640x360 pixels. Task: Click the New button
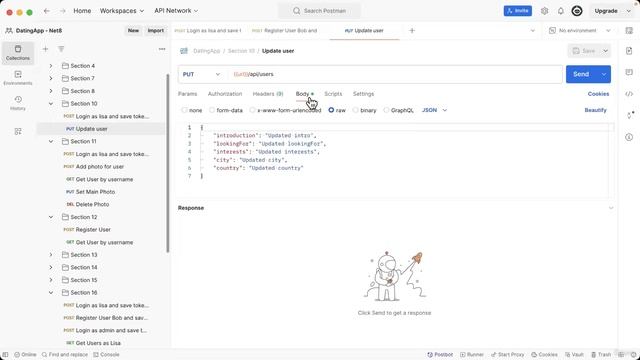pos(133,31)
